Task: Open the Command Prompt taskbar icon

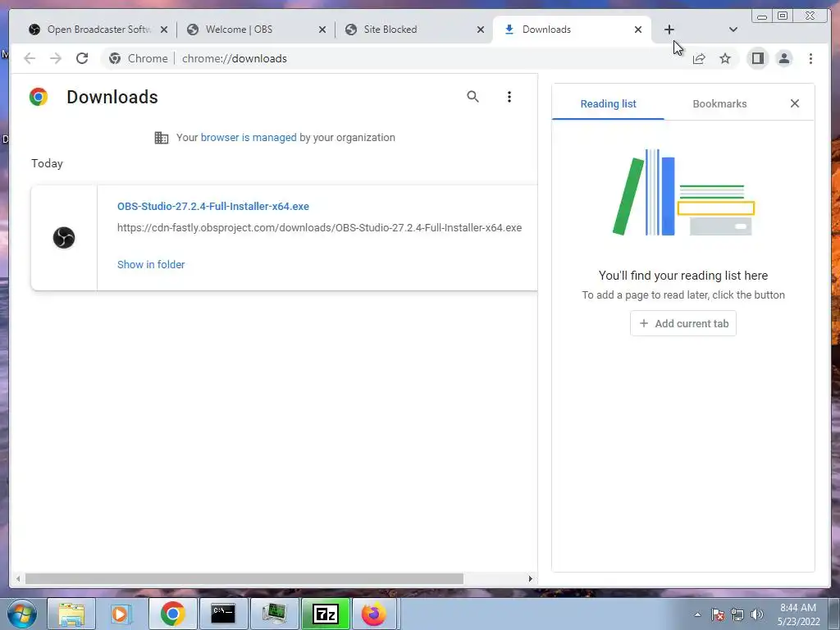Action: tap(223, 614)
